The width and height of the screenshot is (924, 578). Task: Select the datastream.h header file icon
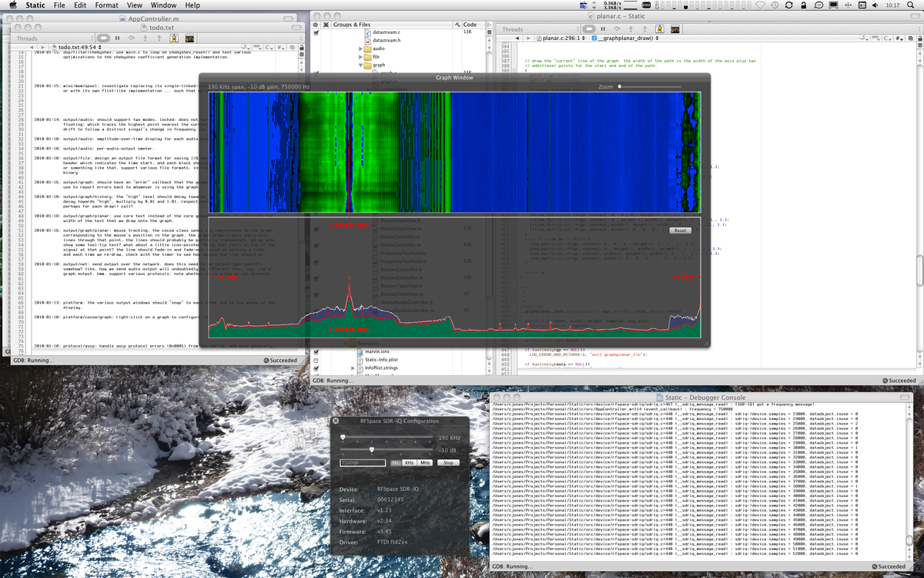pyautogui.click(x=367, y=42)
